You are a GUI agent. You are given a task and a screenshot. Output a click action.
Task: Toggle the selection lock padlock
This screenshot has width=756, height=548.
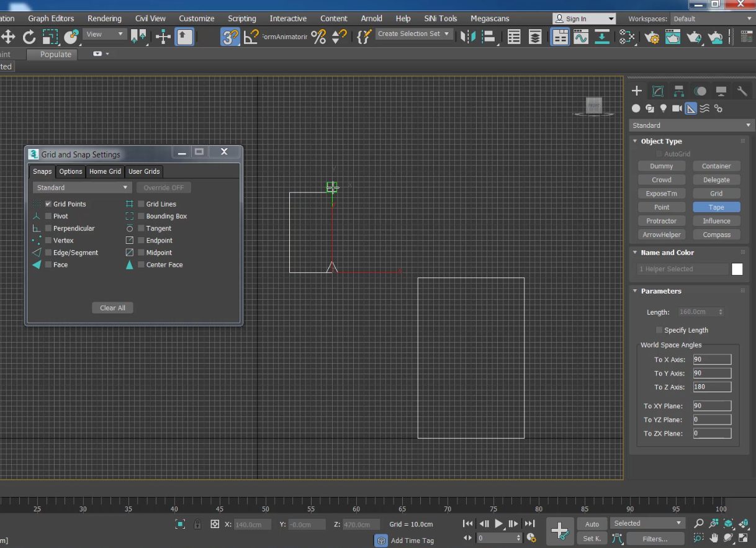point(197,524)
